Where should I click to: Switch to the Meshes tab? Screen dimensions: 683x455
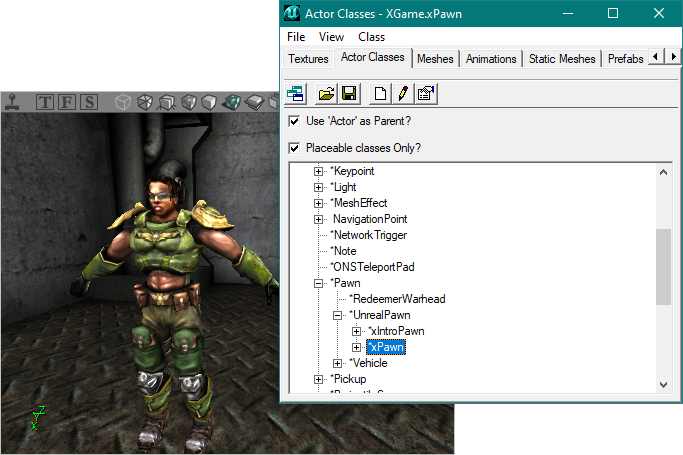pos(435,59)
